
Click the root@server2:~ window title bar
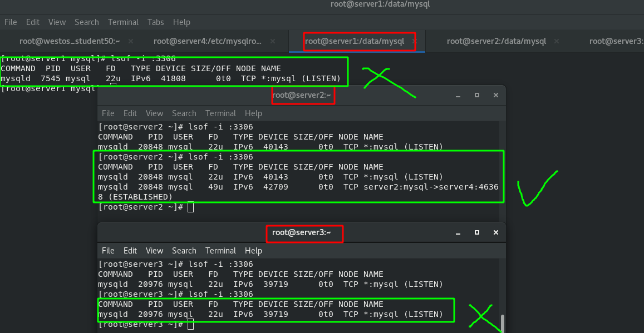point(302,95)
